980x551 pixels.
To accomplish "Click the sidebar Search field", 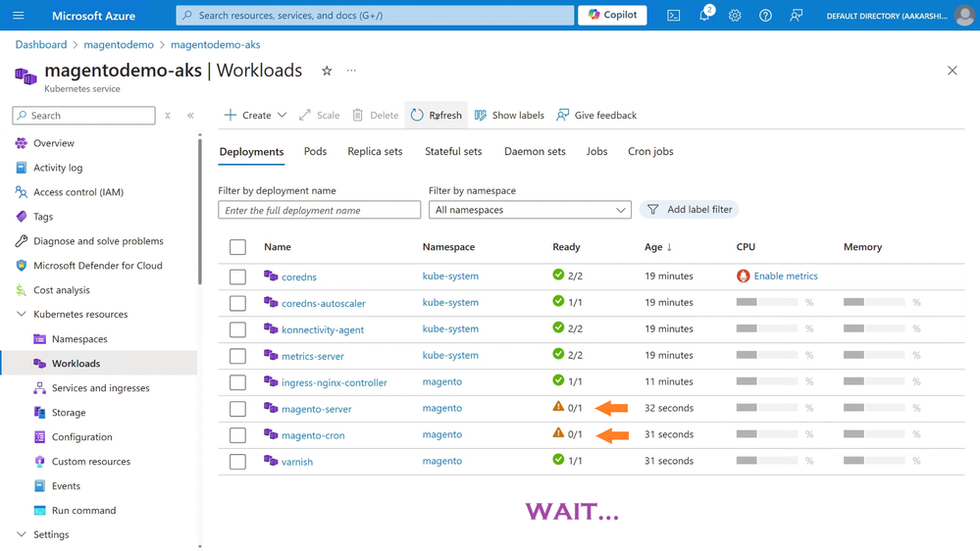I will (x=83, y=116).
